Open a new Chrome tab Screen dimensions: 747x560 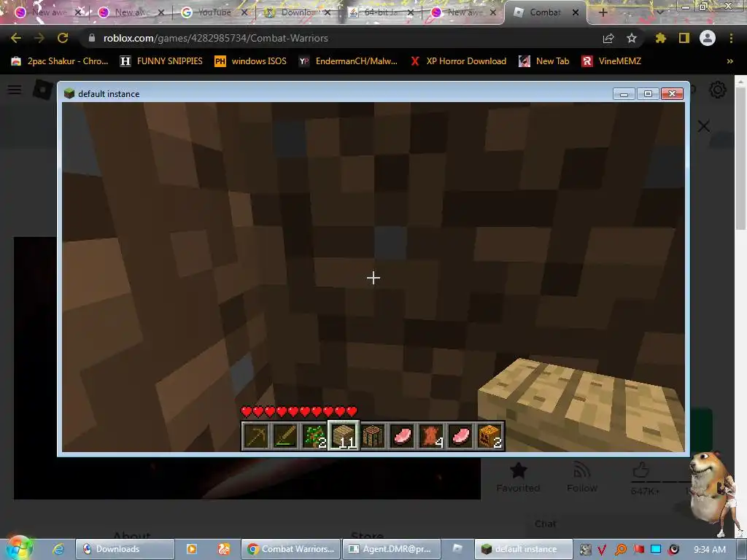(603, 12)
